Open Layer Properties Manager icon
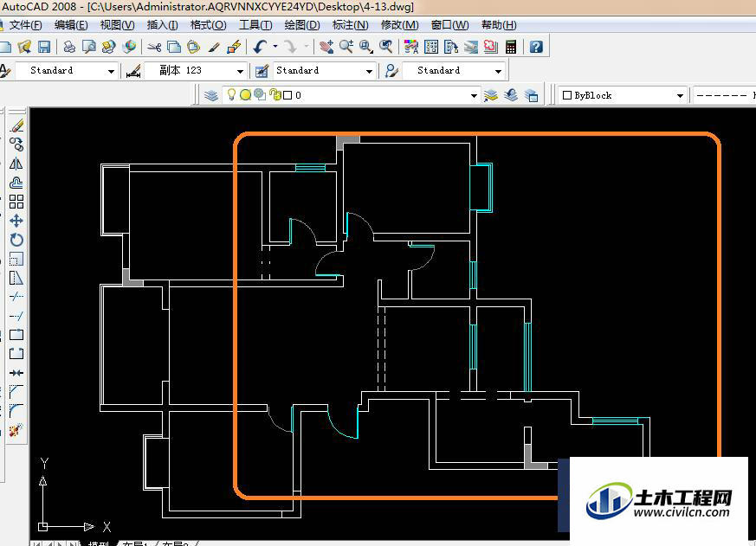This screenshot has height=546, width=756. coord(210,95)
